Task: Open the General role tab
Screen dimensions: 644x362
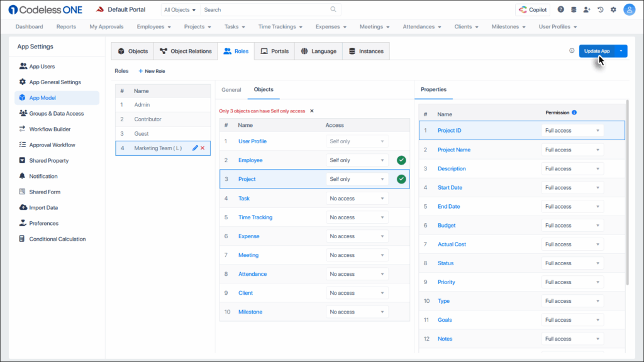Action: [x=231, y=89]
